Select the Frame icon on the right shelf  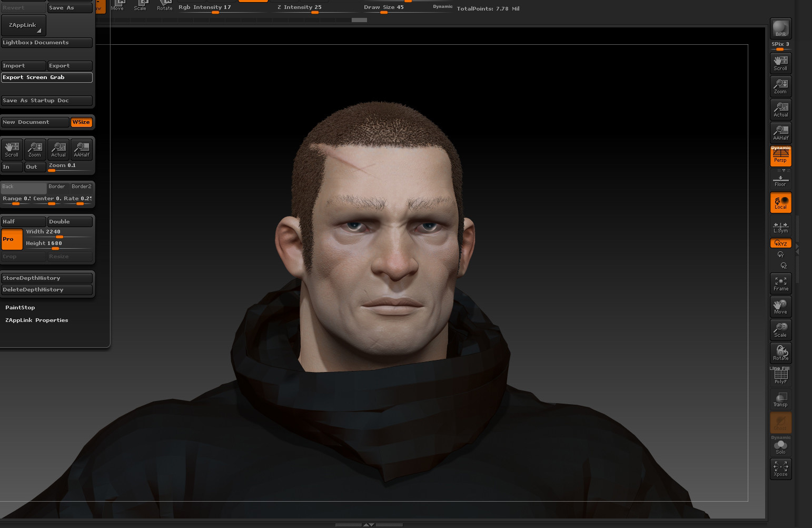pyautogui.click(x=780, y=283)
